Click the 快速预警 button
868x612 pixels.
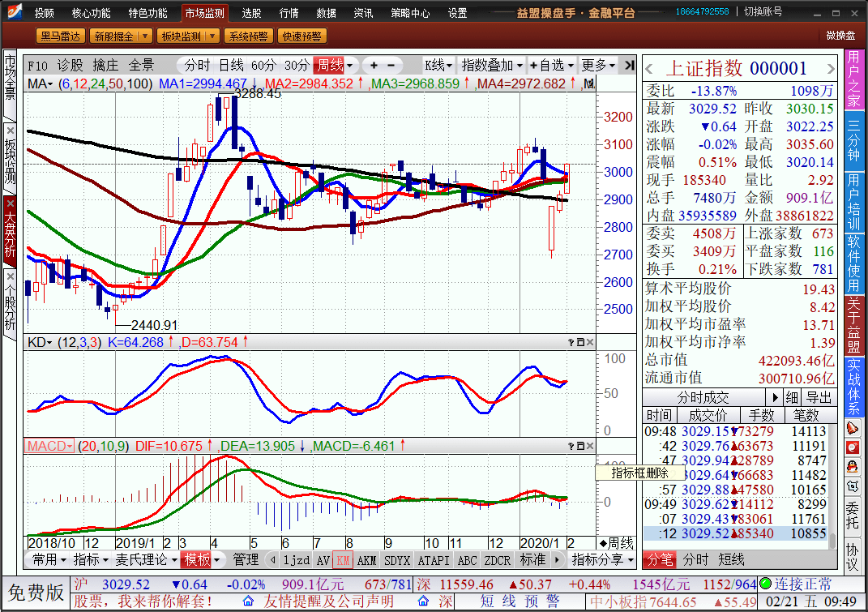pyautogui.click(x=302, y=36)
